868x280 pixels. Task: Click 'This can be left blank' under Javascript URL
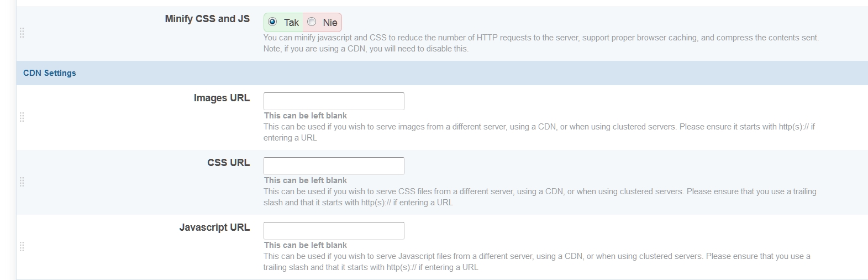[306, 245]
